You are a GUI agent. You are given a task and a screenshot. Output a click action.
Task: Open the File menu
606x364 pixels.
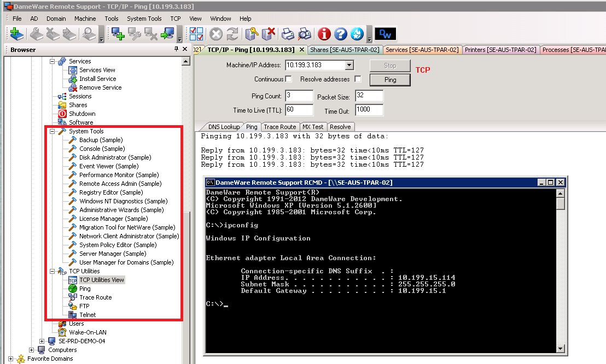click(x=17, y=19)
